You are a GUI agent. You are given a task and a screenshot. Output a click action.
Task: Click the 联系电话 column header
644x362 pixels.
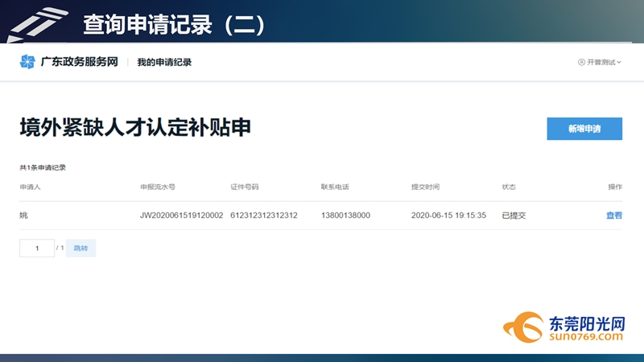coord(335,187)
